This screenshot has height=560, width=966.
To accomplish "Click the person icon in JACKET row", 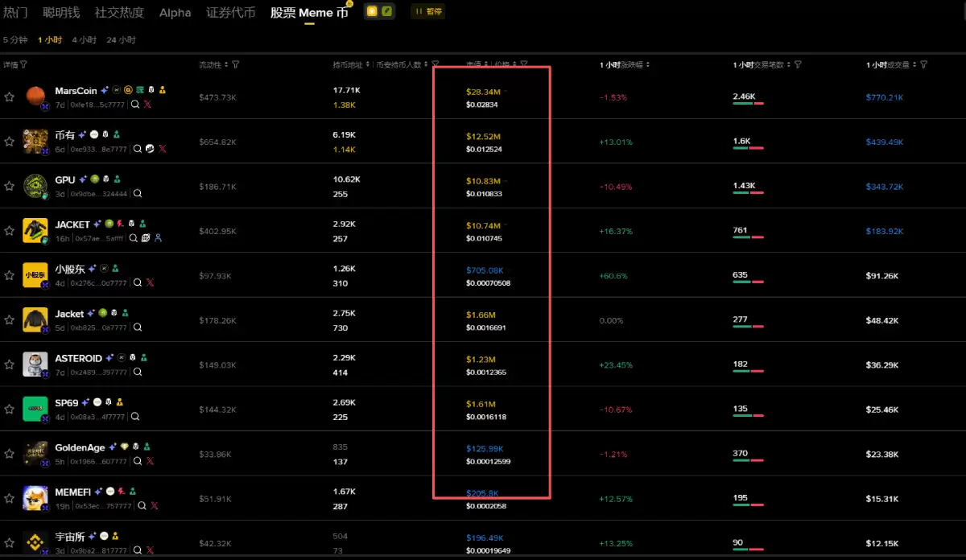I will click(x=158, y=238).
